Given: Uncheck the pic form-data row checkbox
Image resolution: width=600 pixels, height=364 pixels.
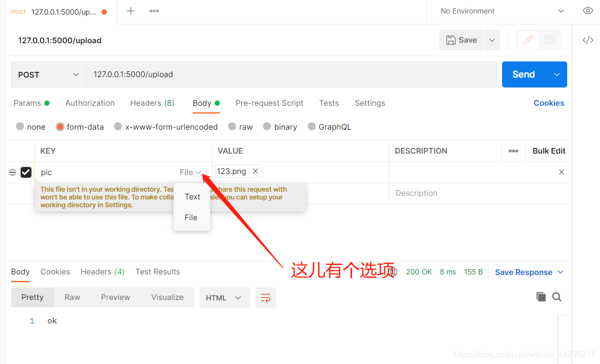Looking at the screenshot, I should pos(26,172).
